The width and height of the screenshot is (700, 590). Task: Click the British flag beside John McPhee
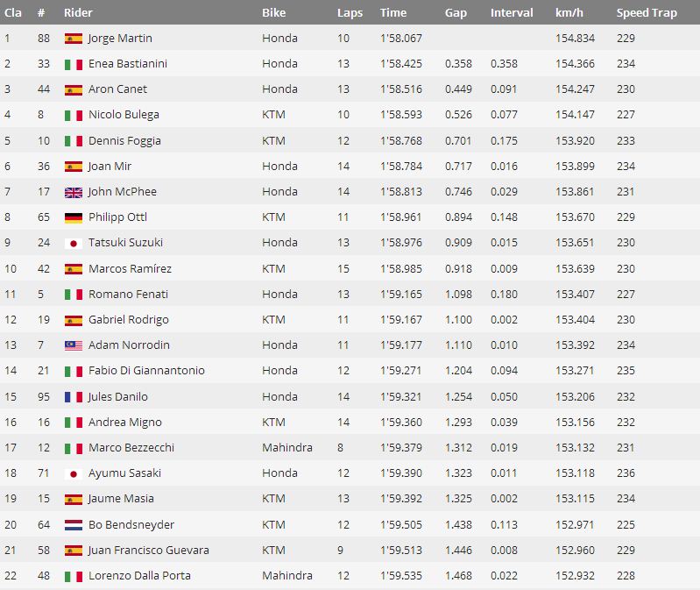coord(74,193)
